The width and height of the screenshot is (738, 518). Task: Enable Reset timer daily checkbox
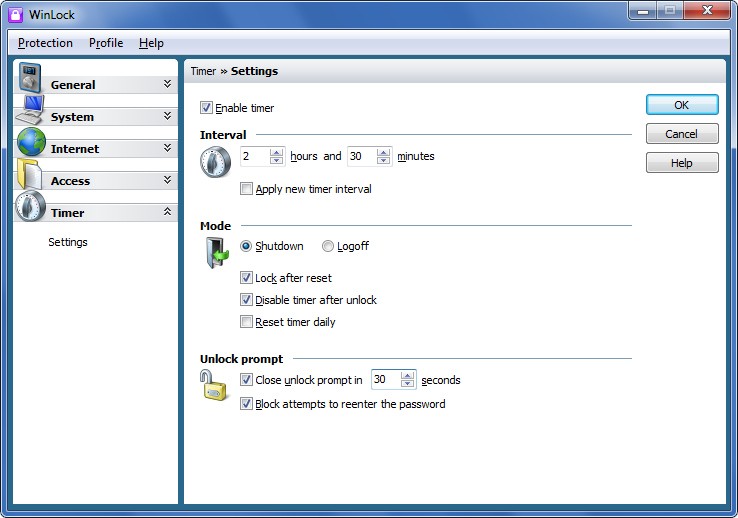(246, 322)
